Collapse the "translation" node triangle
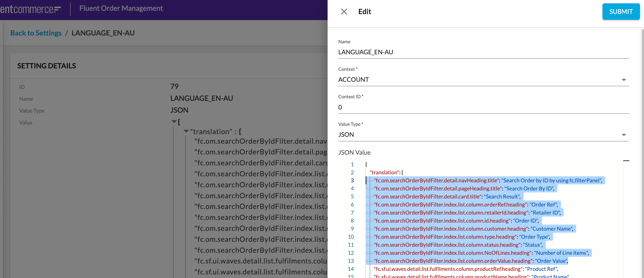 pos(186,131)
